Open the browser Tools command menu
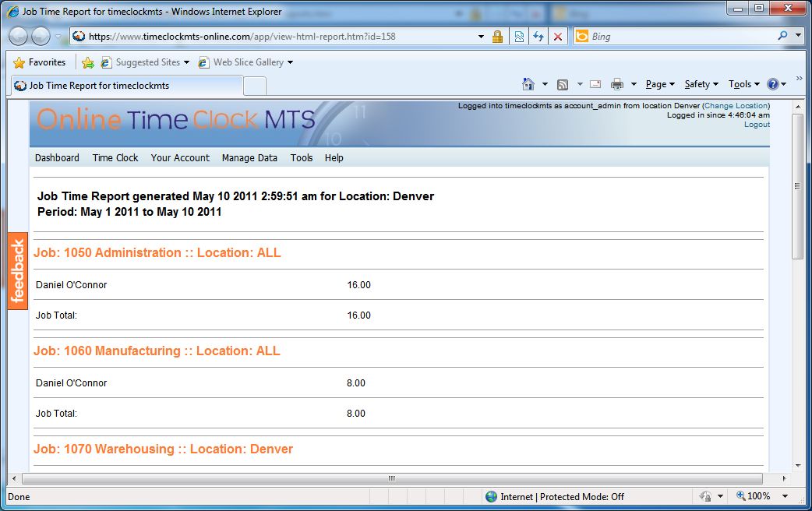 pyautogui.click(x=743, y=84)
